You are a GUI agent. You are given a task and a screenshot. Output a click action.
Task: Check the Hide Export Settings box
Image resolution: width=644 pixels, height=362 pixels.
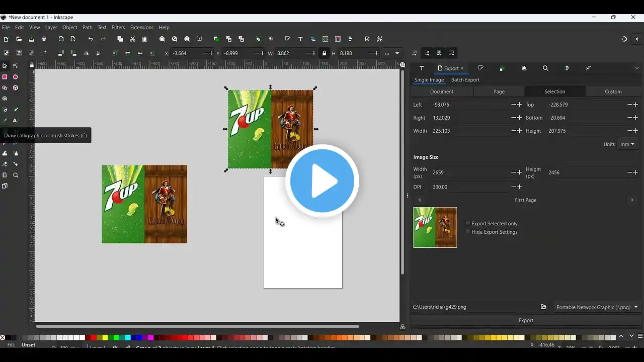(468, 232)
